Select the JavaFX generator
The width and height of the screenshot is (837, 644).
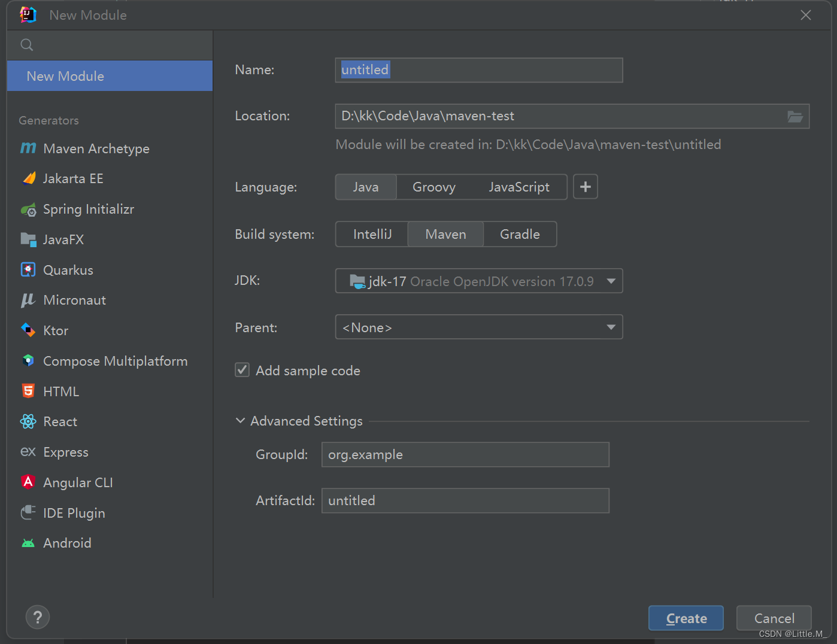[x=110, y=239]
